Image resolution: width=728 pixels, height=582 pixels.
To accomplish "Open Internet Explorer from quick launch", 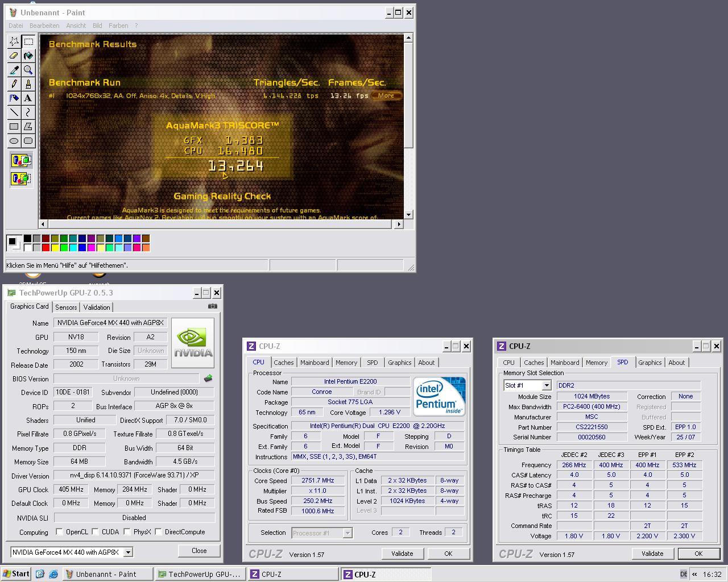I will pyautogui.click(x=53, y=574).
